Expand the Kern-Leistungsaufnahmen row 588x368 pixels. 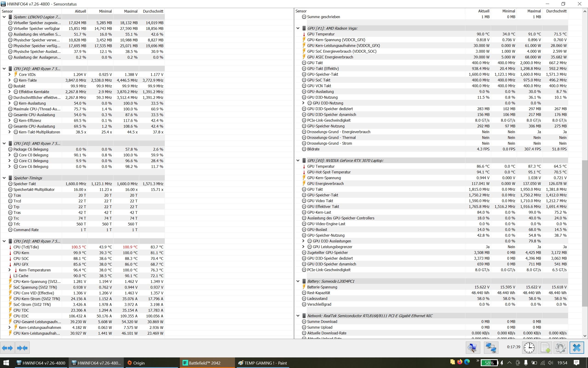(x=9, y=328)
